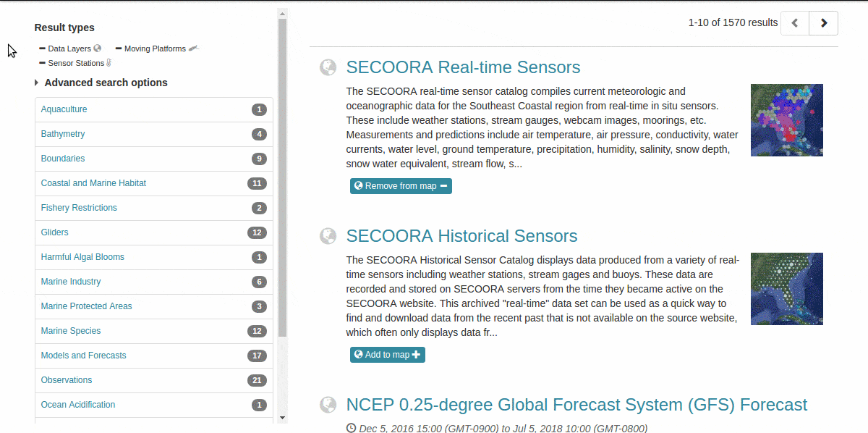Click the Data Layers globe icon

click(x=98, y=49)
